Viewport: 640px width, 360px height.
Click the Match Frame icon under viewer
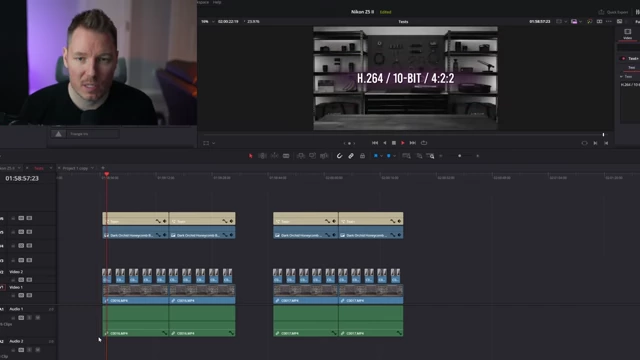(584, 143)
